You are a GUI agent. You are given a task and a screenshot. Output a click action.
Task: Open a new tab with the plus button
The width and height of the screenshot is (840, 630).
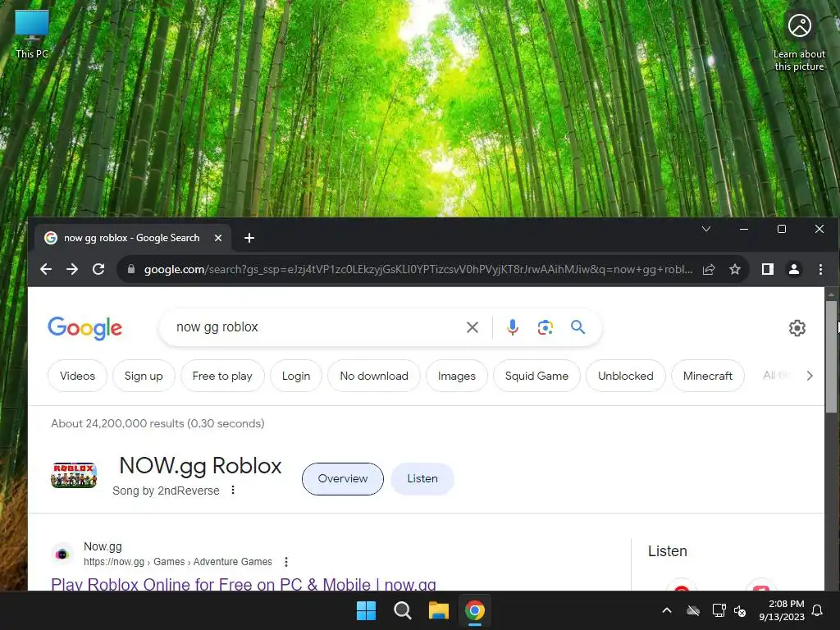pos(249,238)
